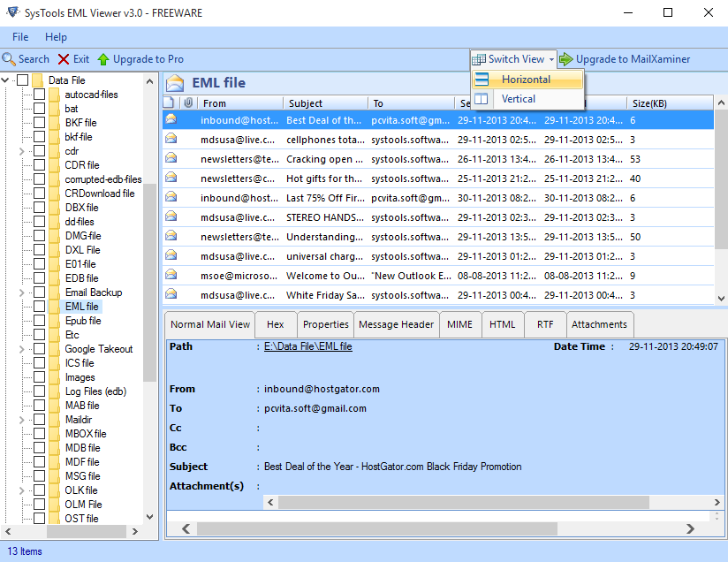Click the envelope icon of Hot gifts mail
The width and height of the screenshot is (728, 562).
click(x=171, y=177)
